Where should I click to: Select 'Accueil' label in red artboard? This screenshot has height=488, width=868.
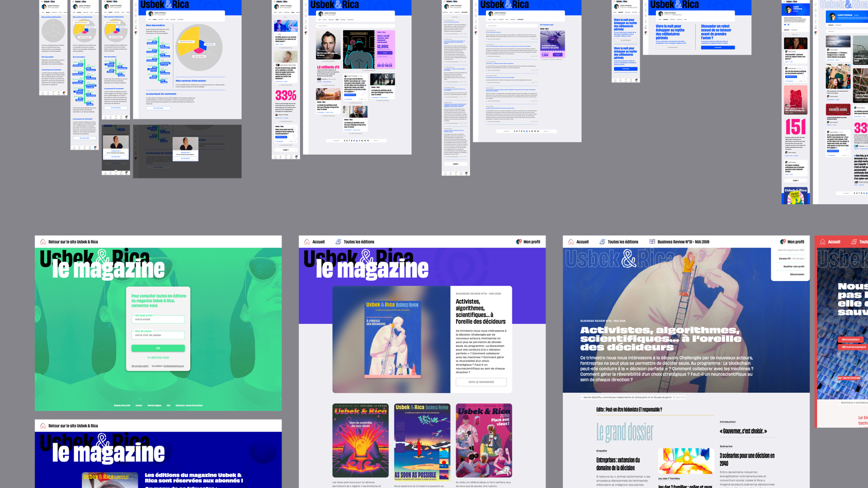(x=834, y=242)
